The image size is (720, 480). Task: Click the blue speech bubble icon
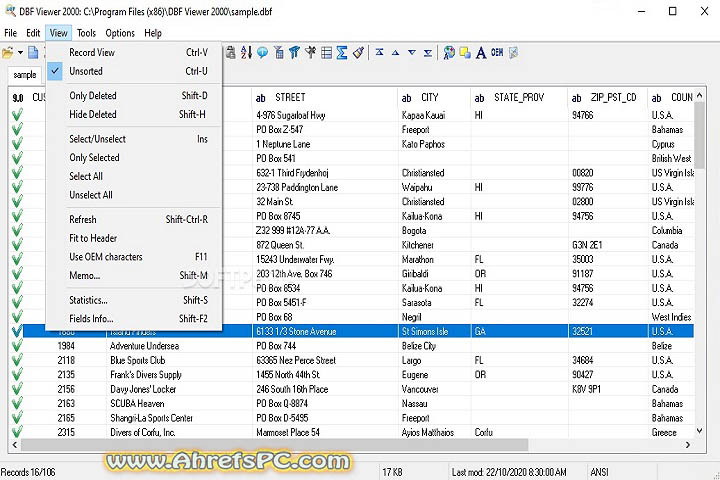(262, 53)
